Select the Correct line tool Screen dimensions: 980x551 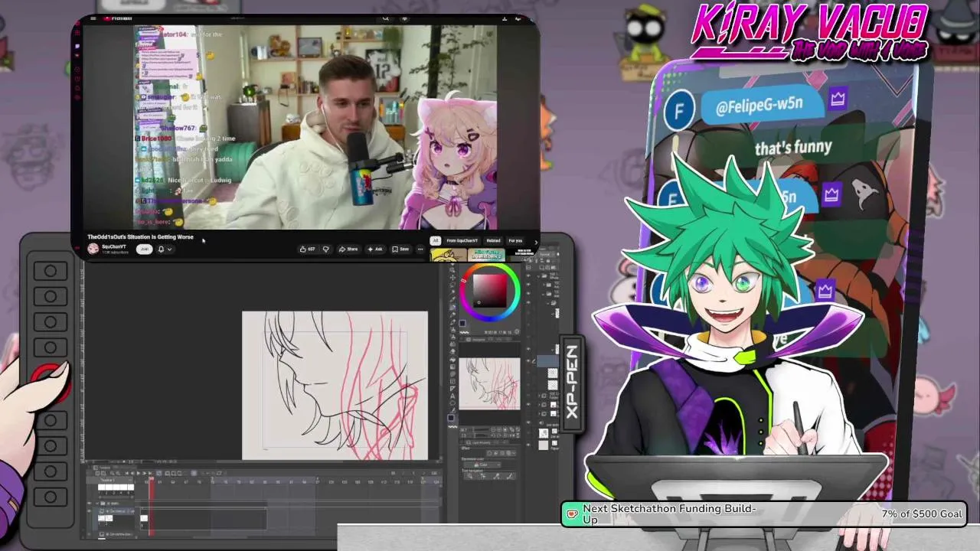(452, 410)
